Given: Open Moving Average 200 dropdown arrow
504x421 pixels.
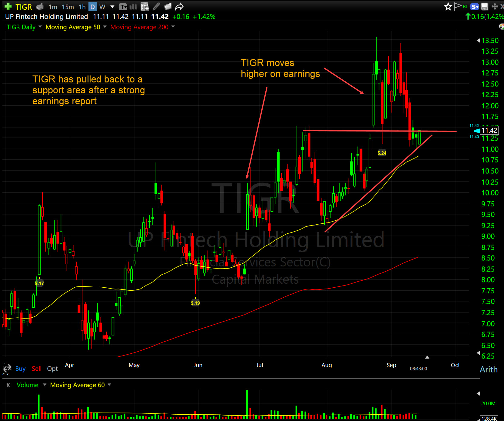Looking at the screenshot, I should [173, 27].
